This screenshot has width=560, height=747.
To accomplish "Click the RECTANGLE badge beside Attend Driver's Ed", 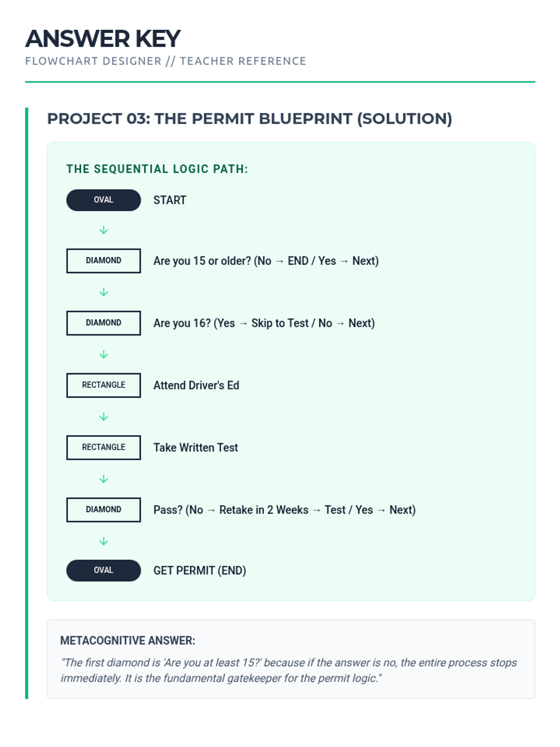I will [x=103, y=385].
